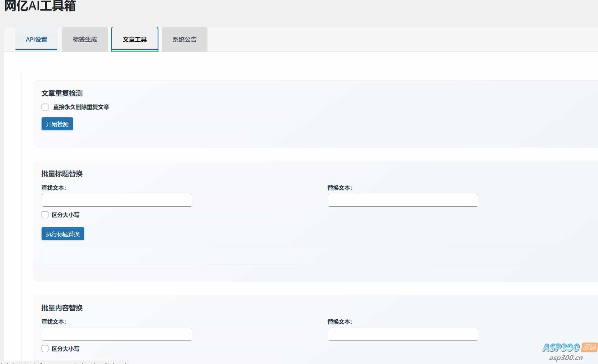Select the 文章工具 tab
The width and height of the screenshot is (598, 364).
(x=135, y=39)
